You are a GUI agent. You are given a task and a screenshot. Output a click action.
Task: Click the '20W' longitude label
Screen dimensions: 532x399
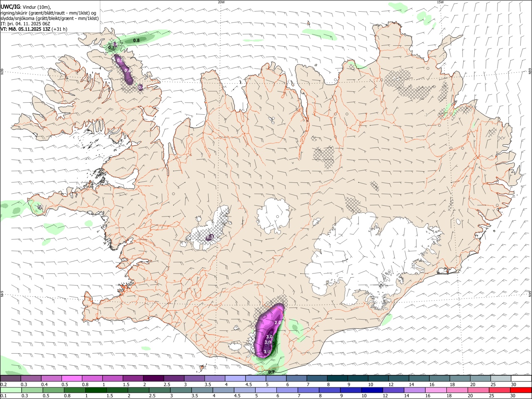[x=221, y=2]
